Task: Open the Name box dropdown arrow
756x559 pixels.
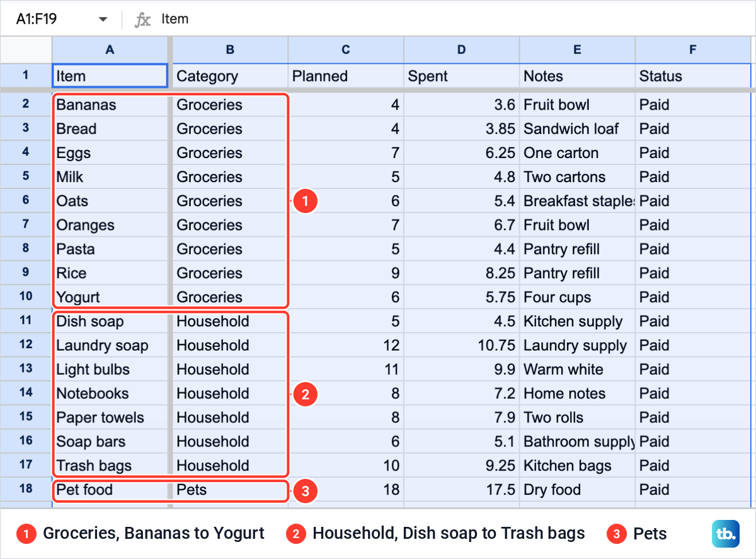Action: pyautogui.click(x=103, y=20)
